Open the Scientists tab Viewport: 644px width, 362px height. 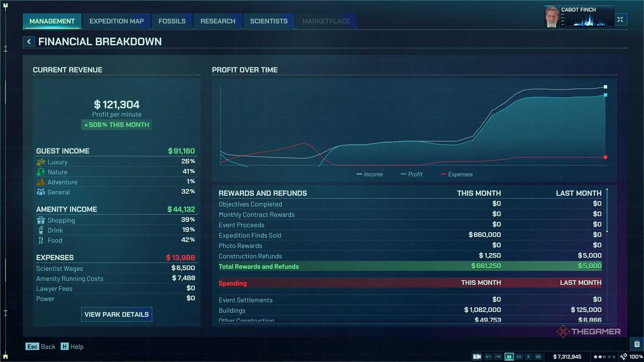[269, 21]
